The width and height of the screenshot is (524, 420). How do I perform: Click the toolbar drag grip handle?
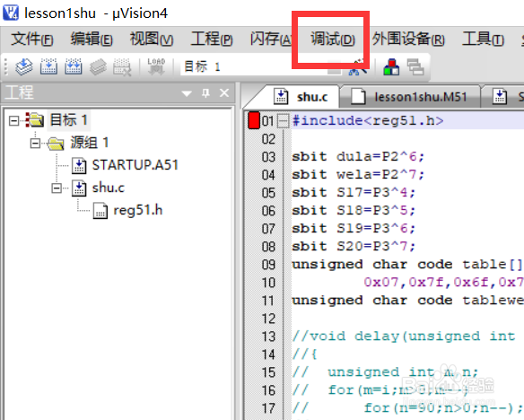pyautogui.click(x=5, y=66)
